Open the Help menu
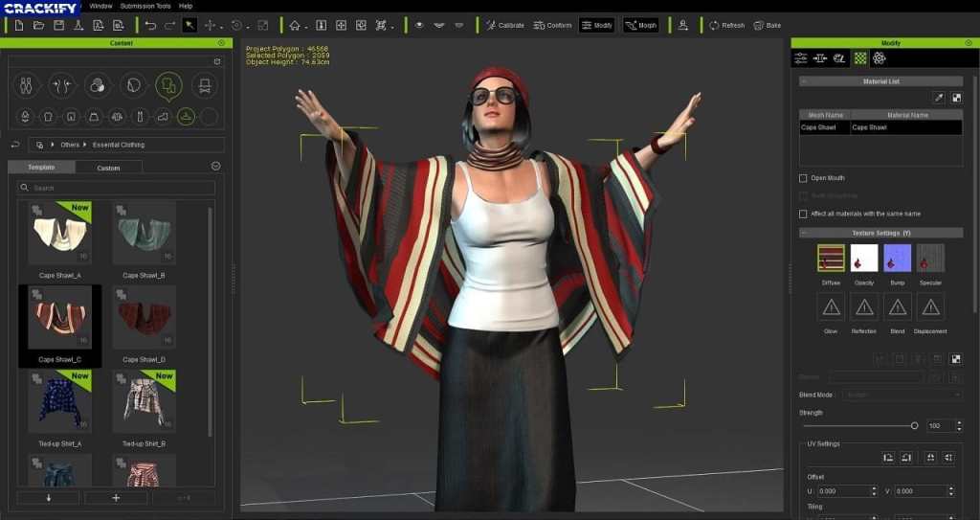980x520 pixels. [186, 6]
